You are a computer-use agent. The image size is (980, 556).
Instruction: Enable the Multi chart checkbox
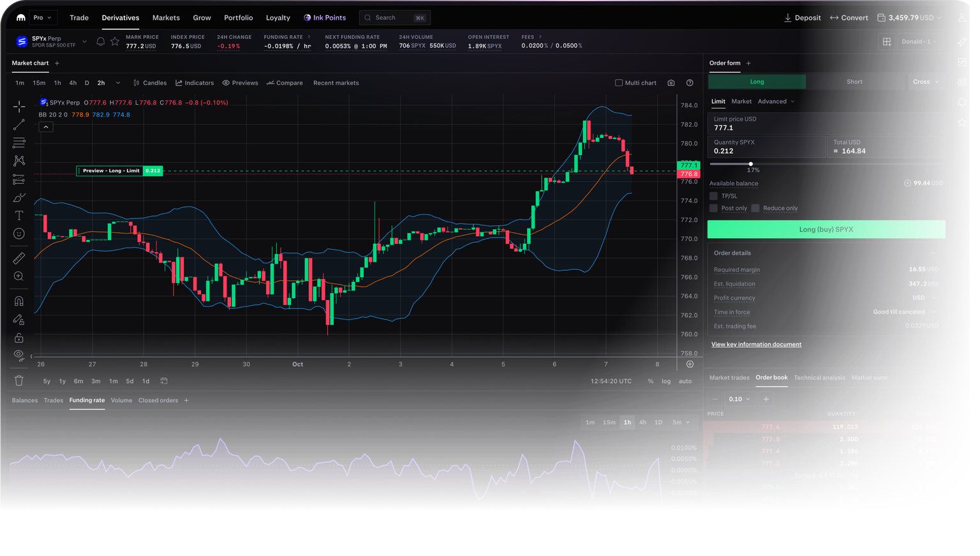[x=619, y=83]
